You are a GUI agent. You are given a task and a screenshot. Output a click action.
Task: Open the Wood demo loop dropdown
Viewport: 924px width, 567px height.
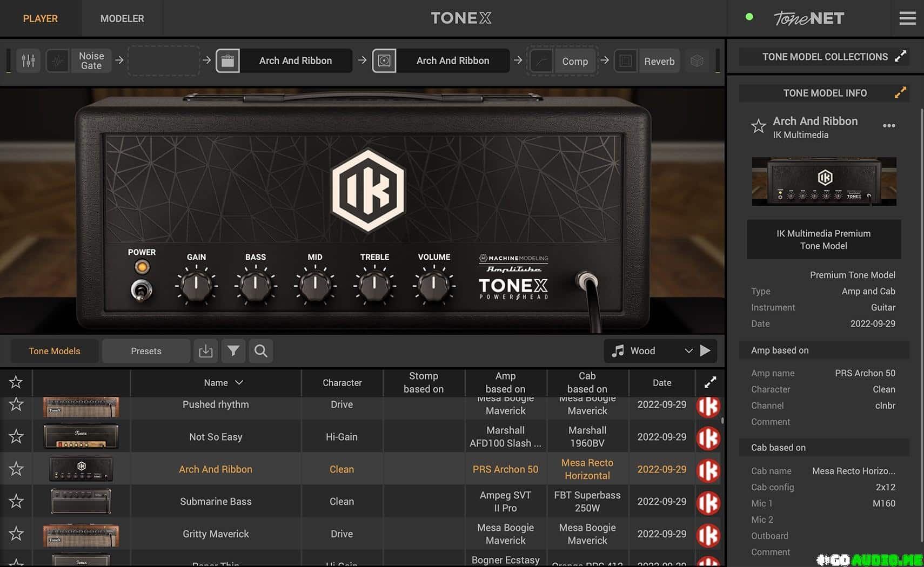[652, 351]
